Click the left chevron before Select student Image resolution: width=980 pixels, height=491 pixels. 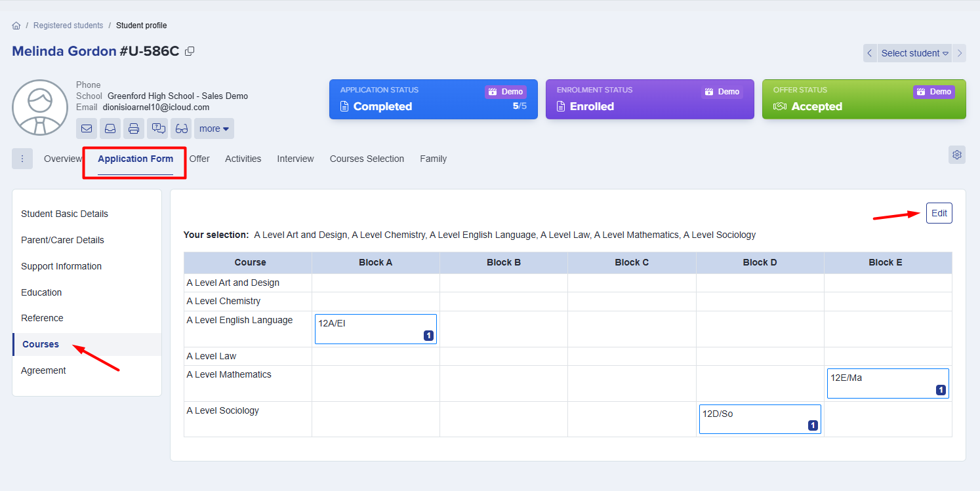[x=870, y=53]
